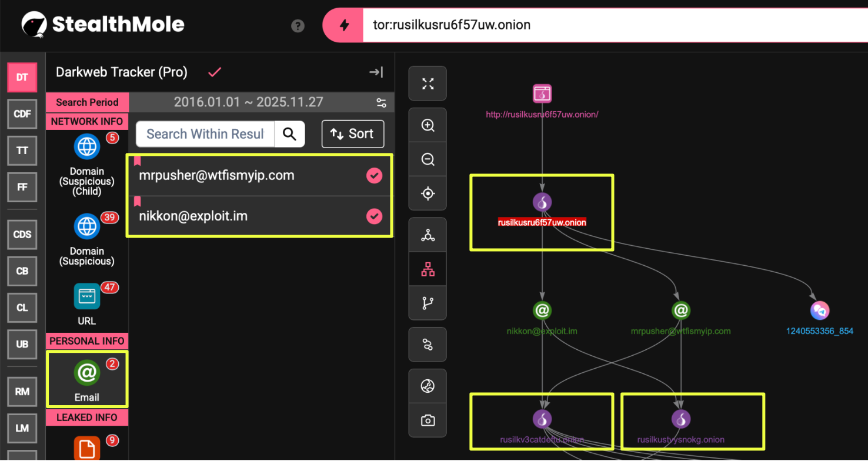
Task: Zoom in on the graph
Action: (x=428, y=125)
